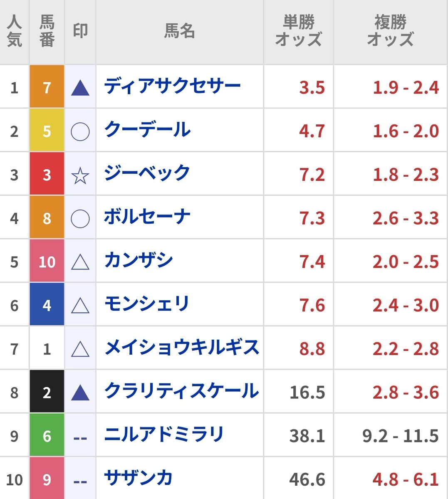This screenshot has height=499, width=448.
Task: Click the filled triangle mark for ディアサクセサー
Action: click(x=80, y=88)
